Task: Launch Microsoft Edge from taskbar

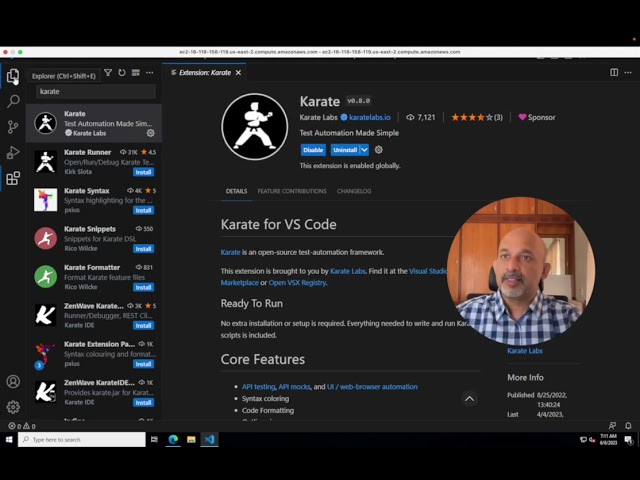Action: [x=173, y=440]
